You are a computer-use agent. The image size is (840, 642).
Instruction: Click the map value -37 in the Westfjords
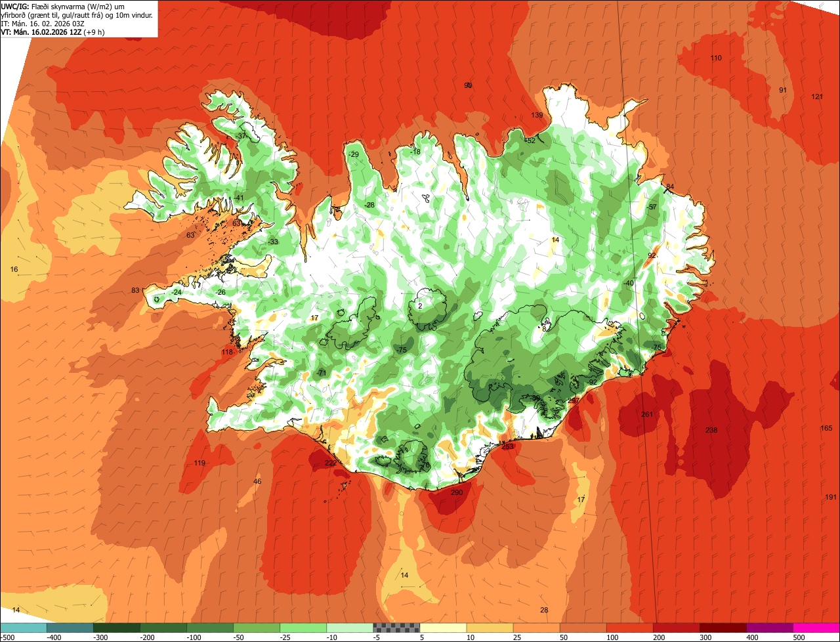241,136
